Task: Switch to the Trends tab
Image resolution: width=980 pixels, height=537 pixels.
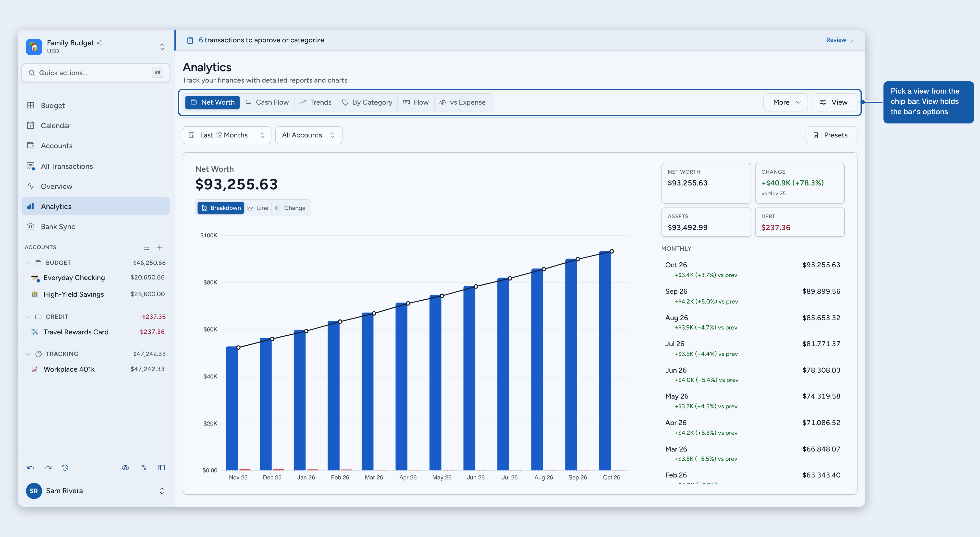Action: [315, 102]
